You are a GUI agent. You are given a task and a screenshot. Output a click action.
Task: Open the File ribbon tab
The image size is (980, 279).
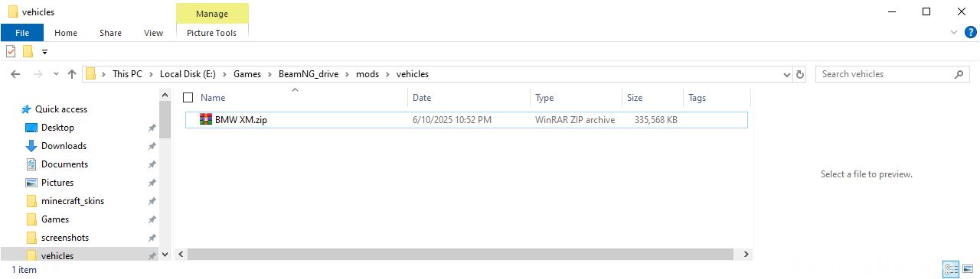pyautogui.click(x=22, y=33)
